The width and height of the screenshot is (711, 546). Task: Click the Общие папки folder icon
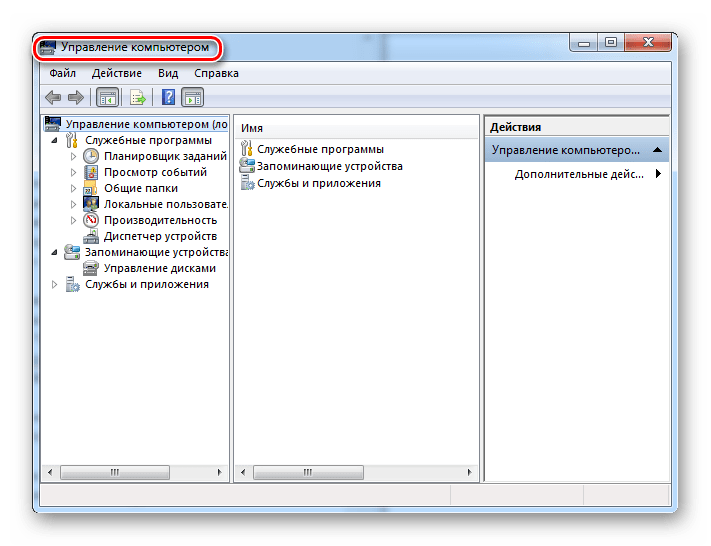90,188
